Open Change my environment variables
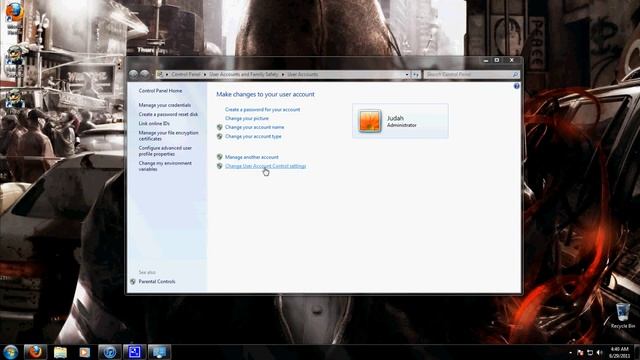This screenshot has width=640, height=360. [165, 166]
